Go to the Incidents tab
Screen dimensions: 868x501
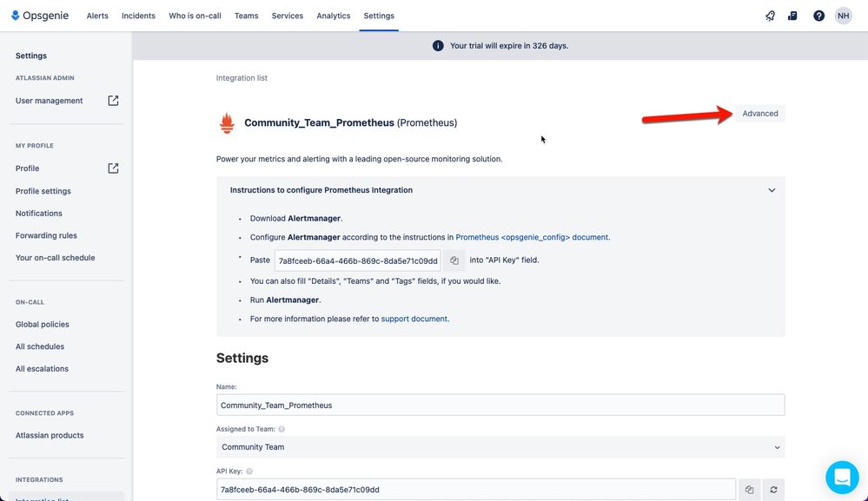138,16
